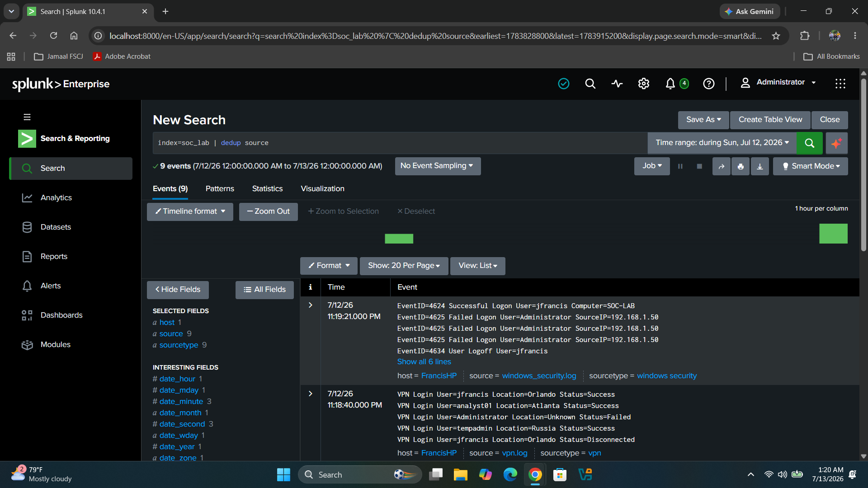Viewport: 868px width, 488px height.
Task: Select the rightmost green timeline bar
Action: point(833,234)
